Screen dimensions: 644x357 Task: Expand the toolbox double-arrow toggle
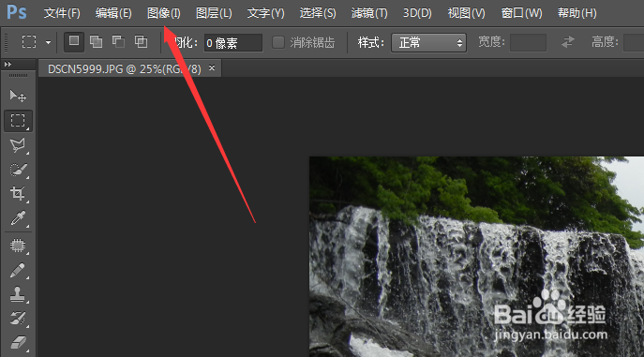click(7, 64)
